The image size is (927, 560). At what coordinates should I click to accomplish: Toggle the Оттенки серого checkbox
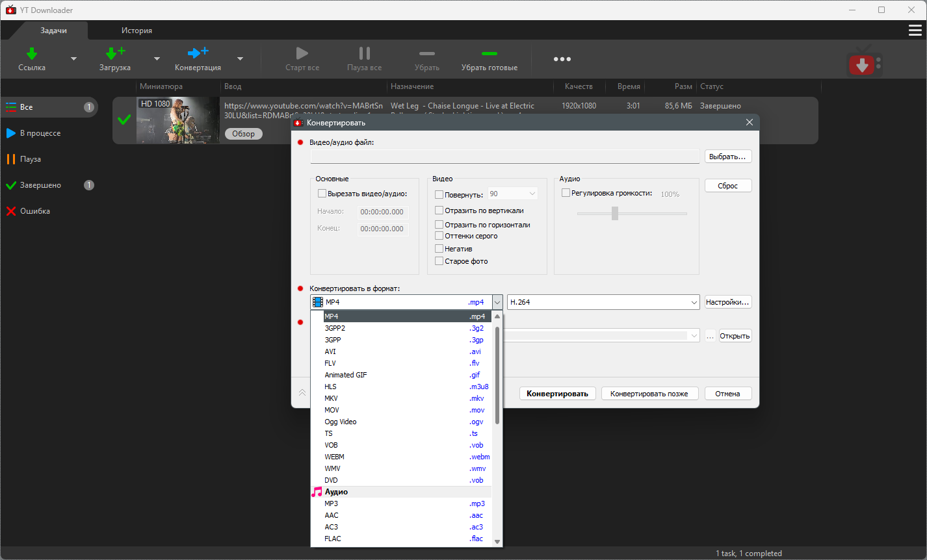[x=439, y=236]
